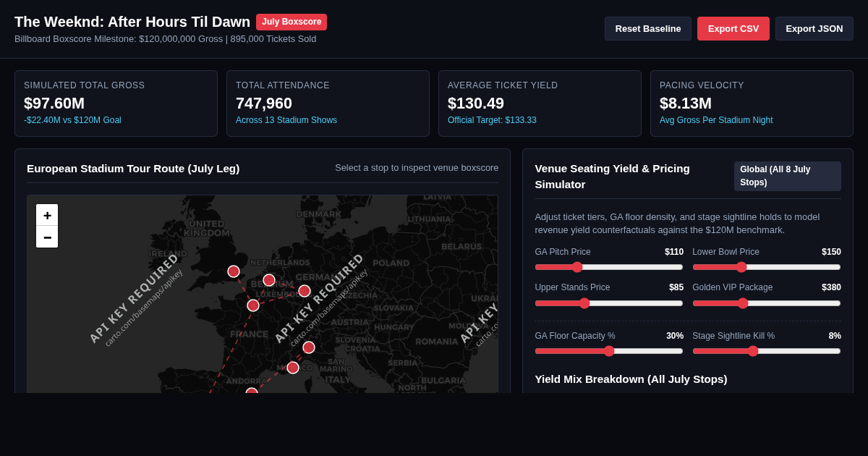The image size is (868, 456).
Task: Adjust the Lower Bowl Price slider
Action: (x=767, y=267)
